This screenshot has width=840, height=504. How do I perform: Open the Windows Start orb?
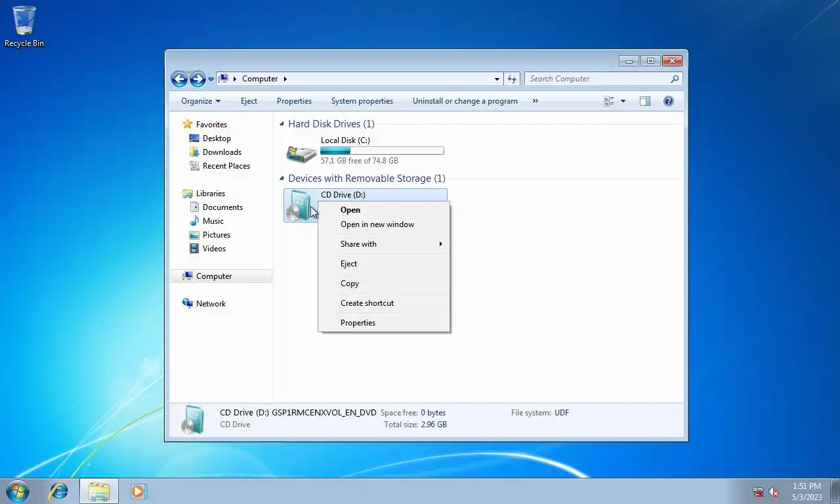pyautogui.click(x=17, y=491)
